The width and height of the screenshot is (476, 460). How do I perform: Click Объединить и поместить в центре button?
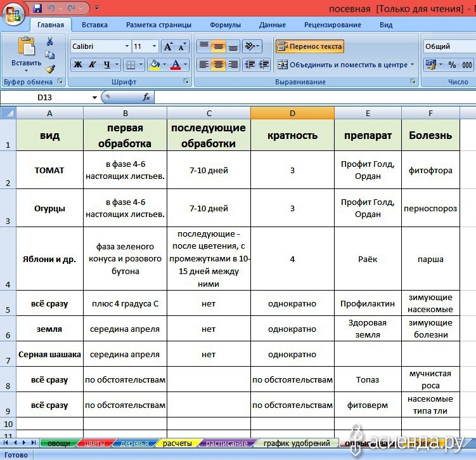point(343,65)
